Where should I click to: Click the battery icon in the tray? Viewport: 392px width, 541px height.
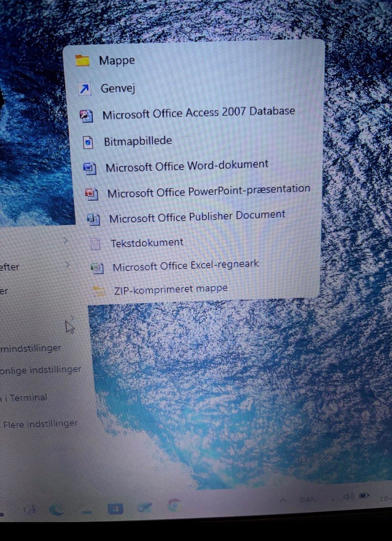pos(364,496)
